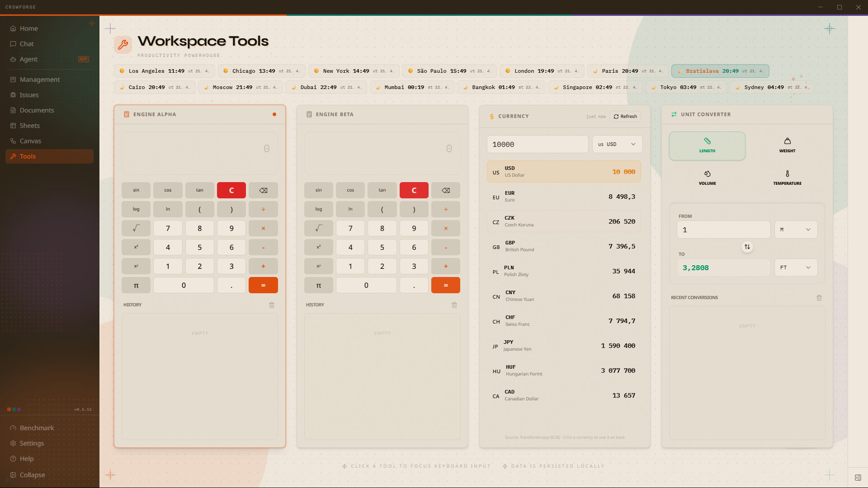Click the pi key in Engine Alpha
868x488 pixels.
click(136, 285)
